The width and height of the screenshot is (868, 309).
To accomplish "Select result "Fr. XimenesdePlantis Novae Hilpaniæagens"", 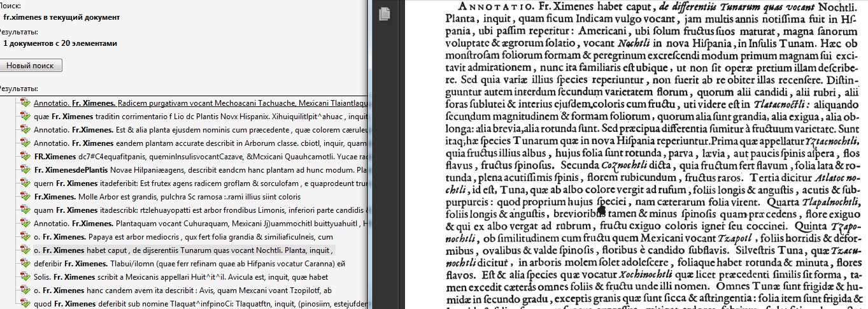I will pyautogui.click(x=191, y=170).
